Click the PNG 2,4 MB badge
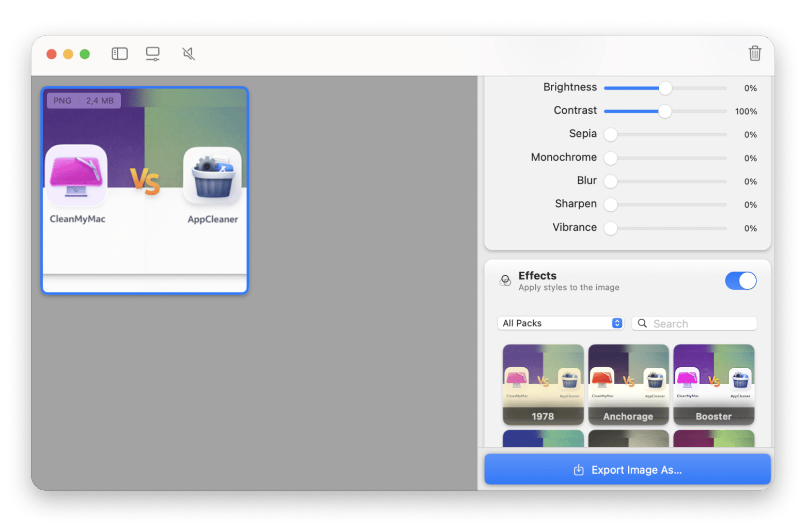 tap(84, 101)
